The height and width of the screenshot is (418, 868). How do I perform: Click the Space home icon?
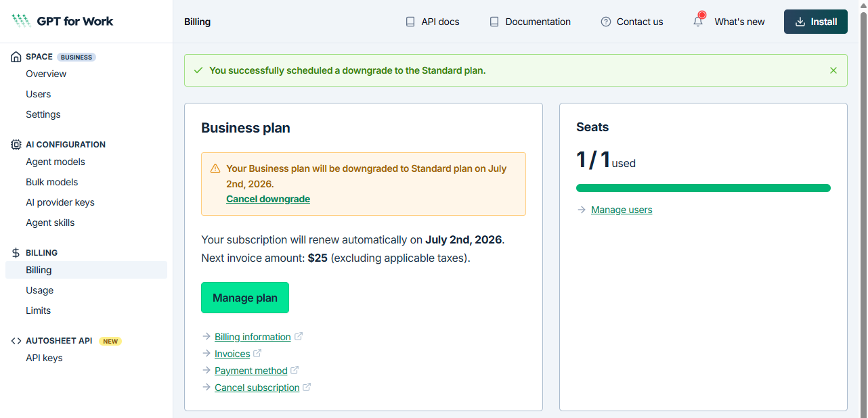pos(16,57)
